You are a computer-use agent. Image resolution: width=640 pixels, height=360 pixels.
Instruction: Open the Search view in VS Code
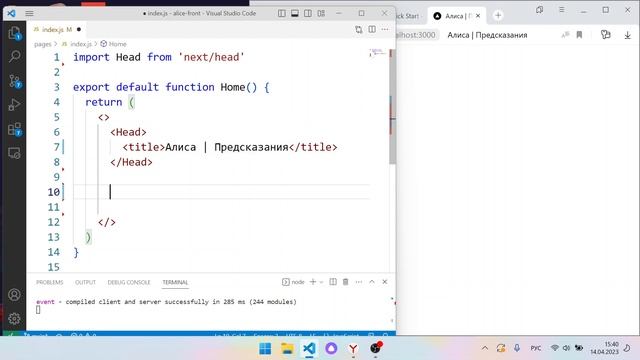click(15, 56)
